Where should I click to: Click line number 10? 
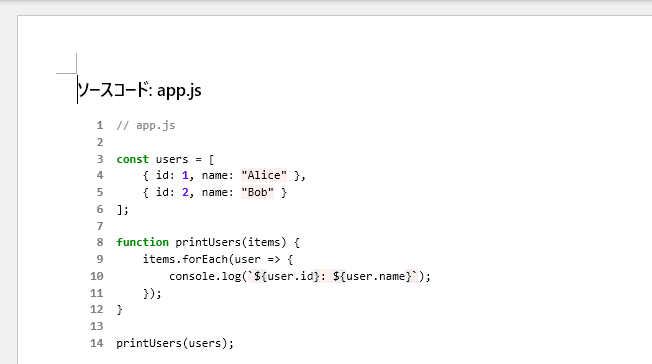coord(96,277)
